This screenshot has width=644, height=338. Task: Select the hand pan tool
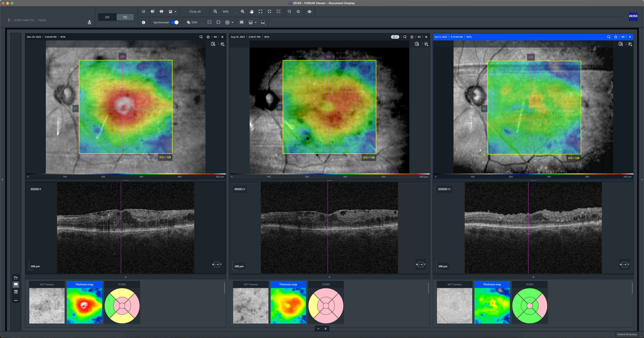[x=252, y=12]
